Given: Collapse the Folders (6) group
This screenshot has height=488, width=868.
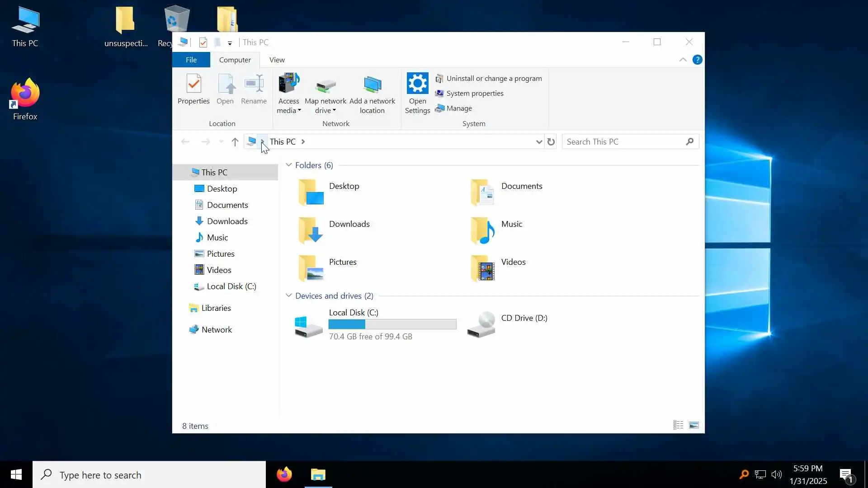Looking at the screenshot, I should [289, 165].
